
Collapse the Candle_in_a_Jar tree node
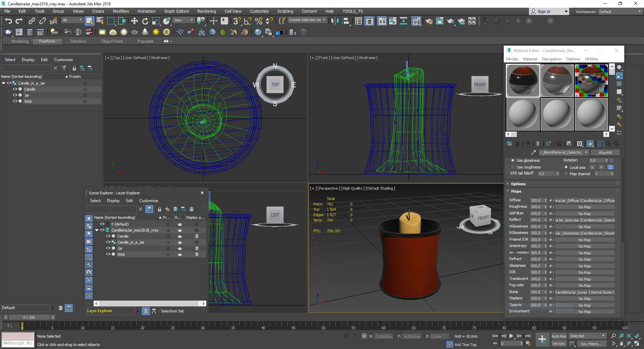point(4,83)
